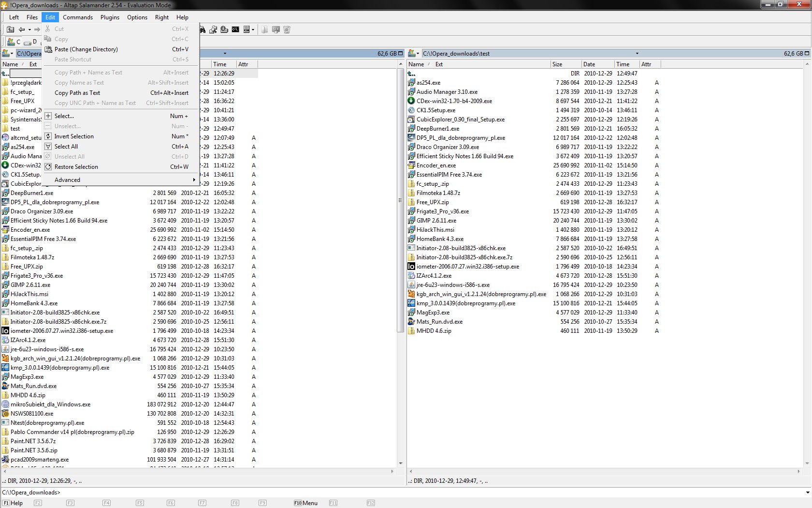812x508 pixels.
Task: Choose Copy Path as Text
Action: [121, 93]
